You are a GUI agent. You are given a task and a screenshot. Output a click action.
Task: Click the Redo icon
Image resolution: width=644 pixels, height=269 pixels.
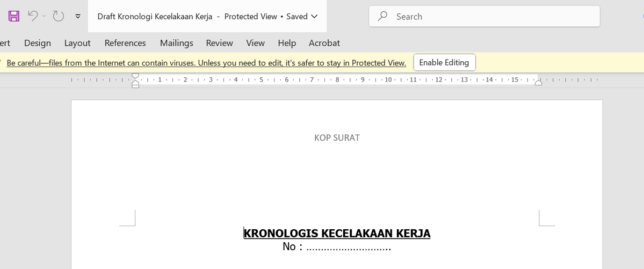(x=59, y=17)
